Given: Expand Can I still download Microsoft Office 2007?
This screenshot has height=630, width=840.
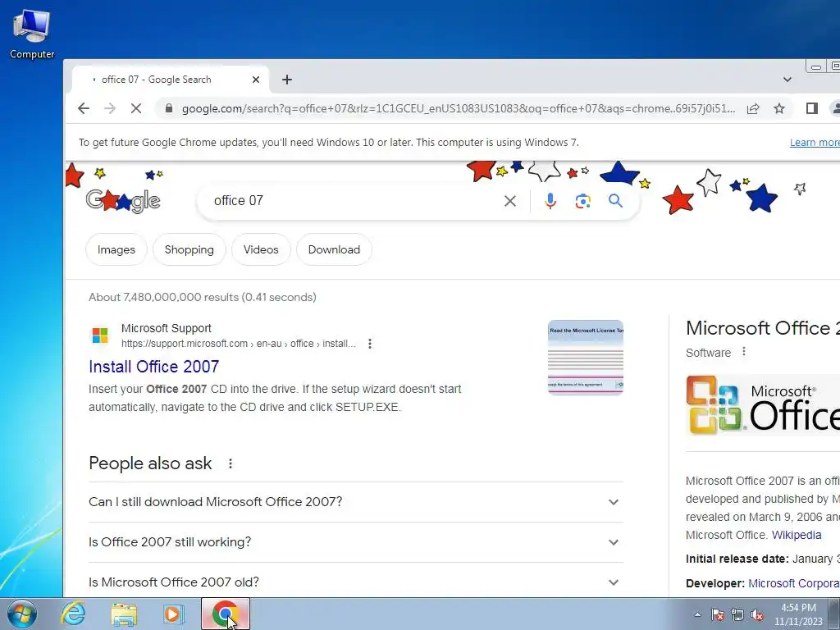Looking at the screenshot, I should pos(356,502).
